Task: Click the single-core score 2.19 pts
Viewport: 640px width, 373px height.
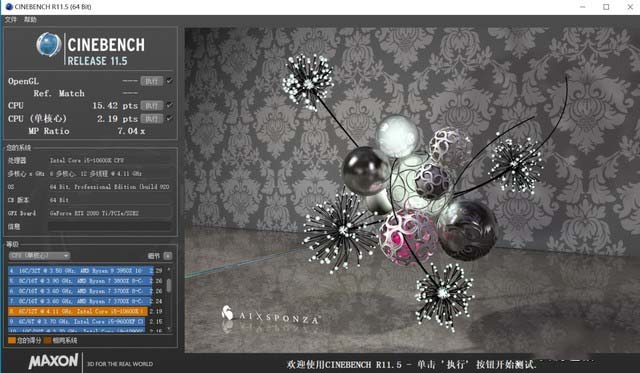Action: coord(118,119)
